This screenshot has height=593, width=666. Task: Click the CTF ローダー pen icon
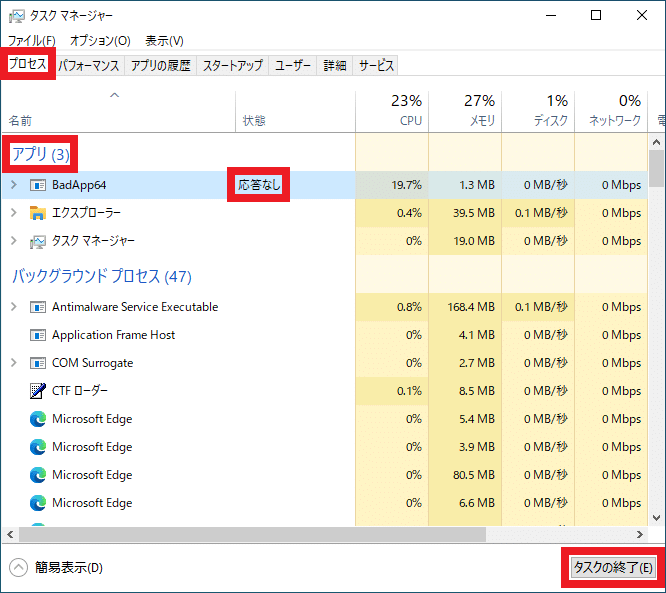click(x=38, y=391)
